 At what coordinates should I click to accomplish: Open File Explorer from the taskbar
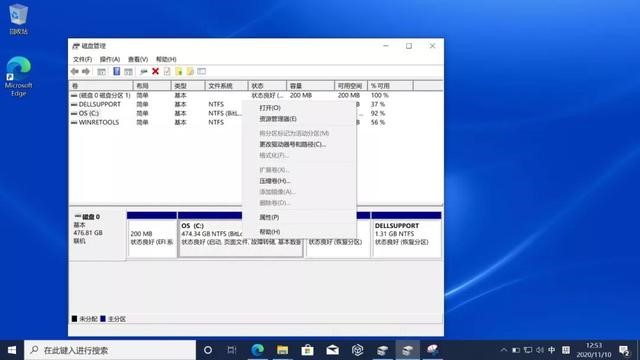282,350
